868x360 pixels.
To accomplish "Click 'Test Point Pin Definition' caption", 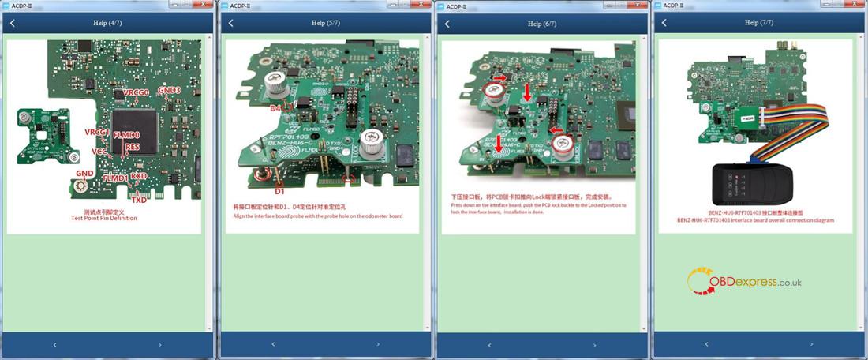I will (104, 218).
